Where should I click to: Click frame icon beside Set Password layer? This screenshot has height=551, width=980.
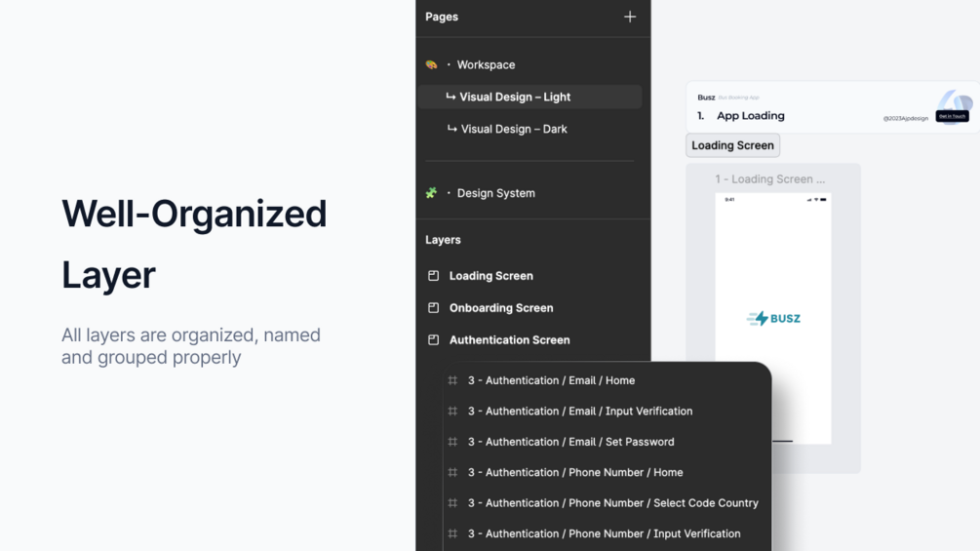(x=452, y=442)
